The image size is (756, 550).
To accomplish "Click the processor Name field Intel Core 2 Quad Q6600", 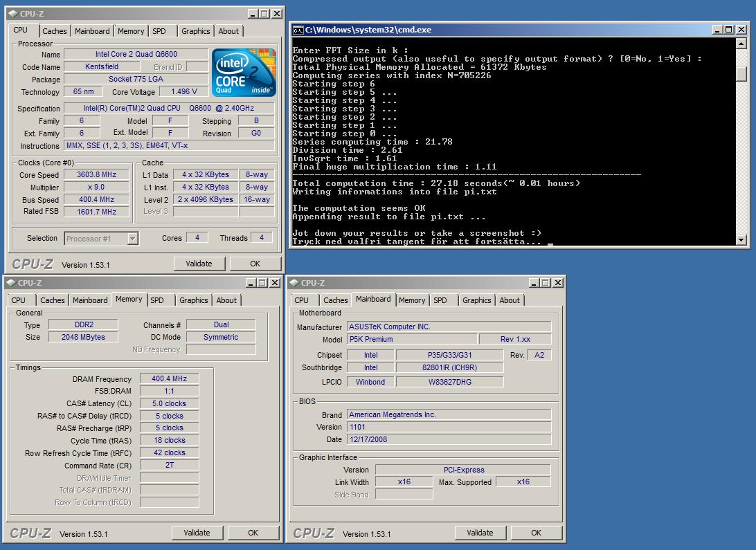I will (136, 55).
